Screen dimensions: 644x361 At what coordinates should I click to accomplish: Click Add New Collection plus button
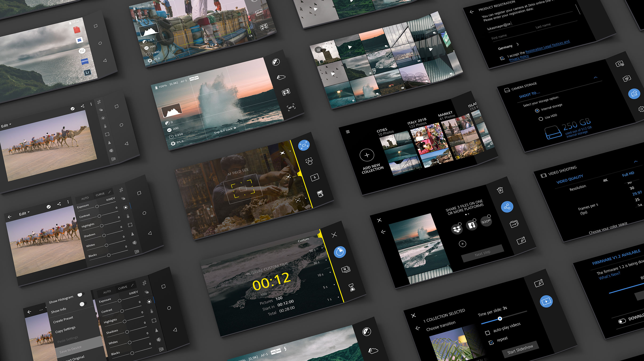(x=367, y=155)
